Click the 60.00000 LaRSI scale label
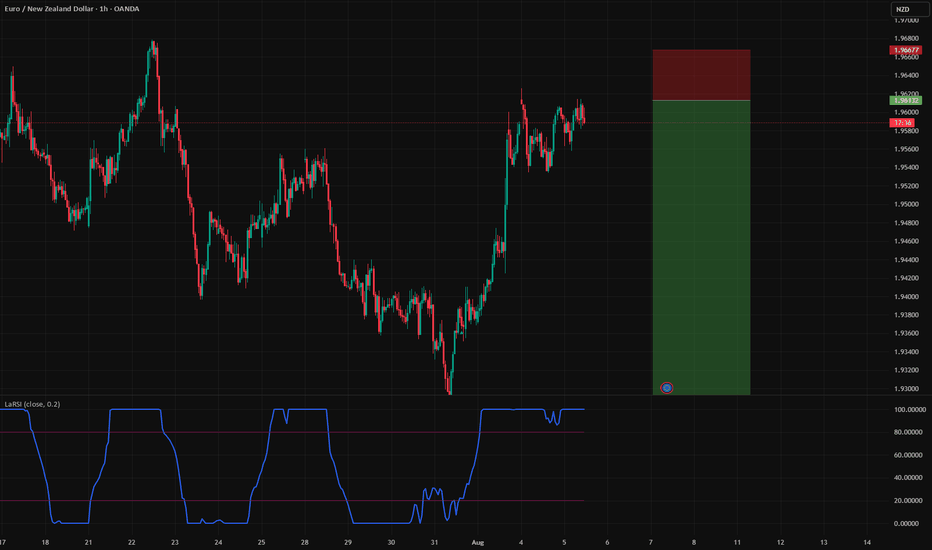932x550 pixels. (x=909, y=455)
